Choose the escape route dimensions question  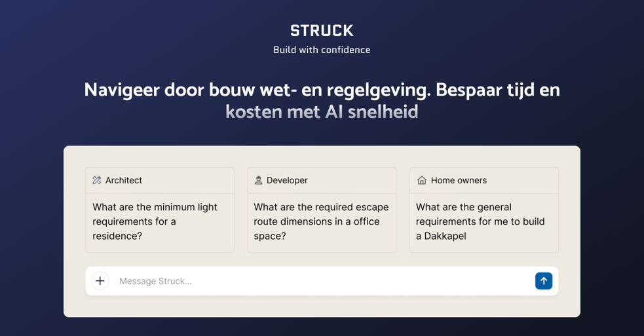321,221
